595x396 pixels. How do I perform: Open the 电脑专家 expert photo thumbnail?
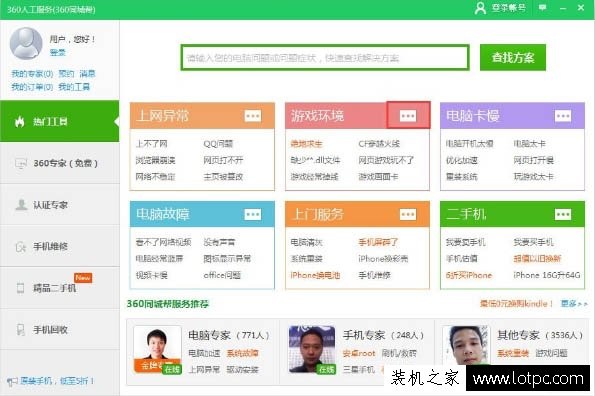pos(157,349)
